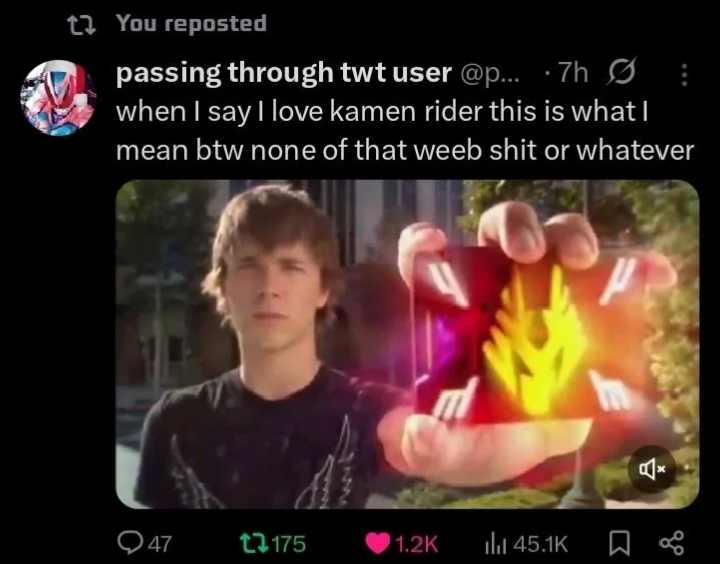The height and width of the screenshot is (564, 720).
Task: Open tweet permalink via 7h timestamp
Action: click(574, 73)
